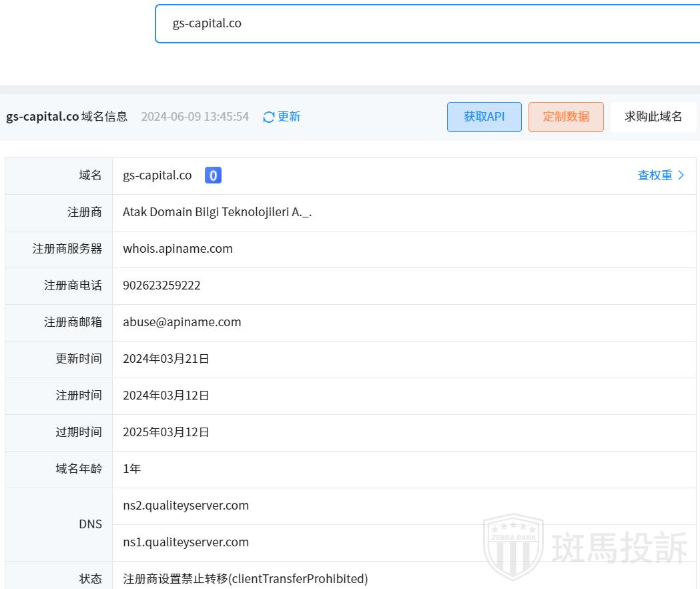Click the registrar phone number 902623259222
Viewport: 700px width, 589px height.
(x=161, y=285)
